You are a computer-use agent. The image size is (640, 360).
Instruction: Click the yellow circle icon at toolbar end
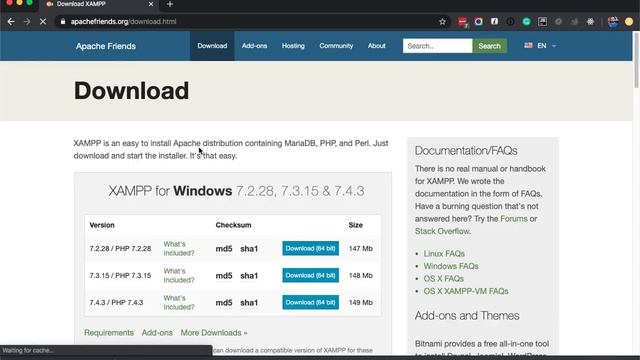(629, 22)
